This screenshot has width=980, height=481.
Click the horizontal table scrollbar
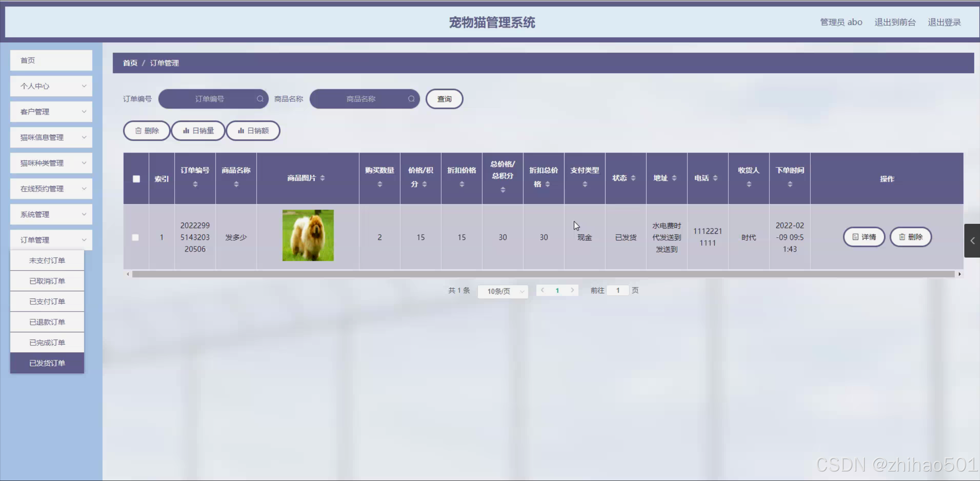[x=543, y=274]
